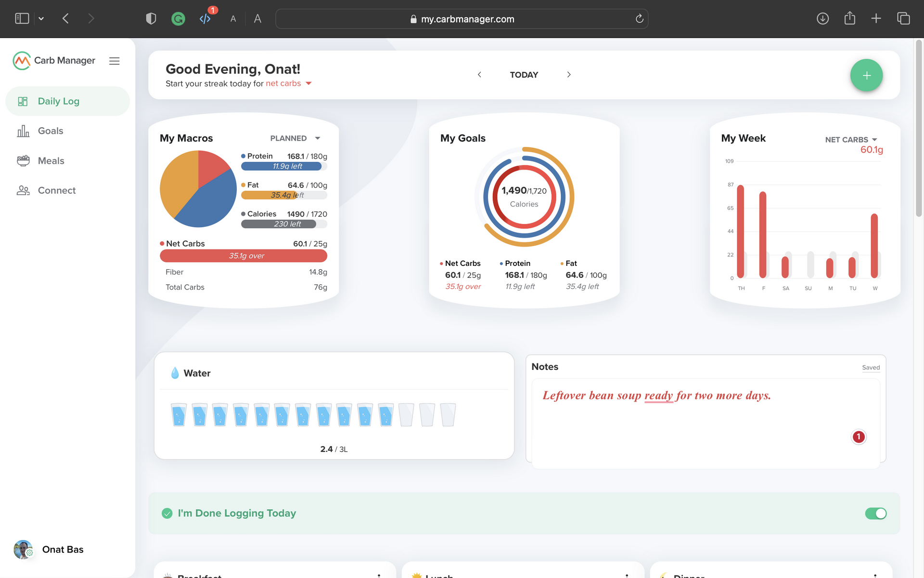Image resolution: width=924 pixels, height=578 pixels.
Task: Click the Onat Bas user name
Action: tap(63, 550)
